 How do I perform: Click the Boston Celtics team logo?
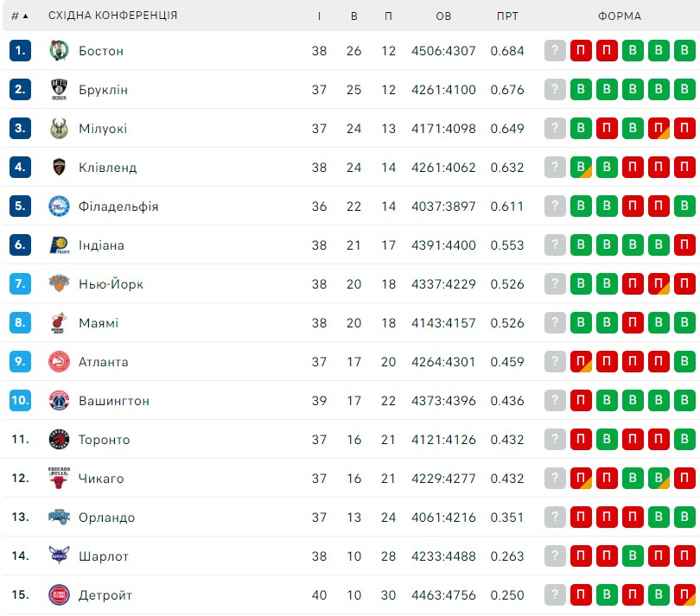pos(59,50)
